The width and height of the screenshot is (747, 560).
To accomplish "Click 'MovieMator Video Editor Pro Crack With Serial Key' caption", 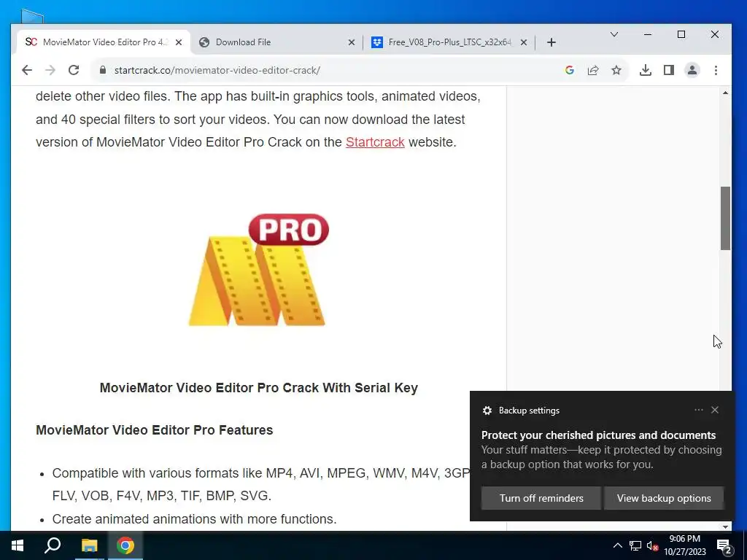I will pos(259,388).
